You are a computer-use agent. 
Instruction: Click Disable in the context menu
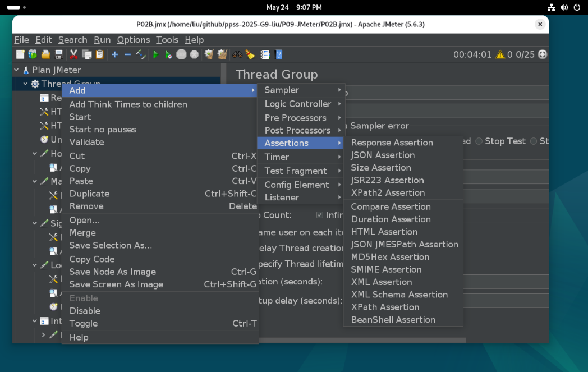pos(160,311)
